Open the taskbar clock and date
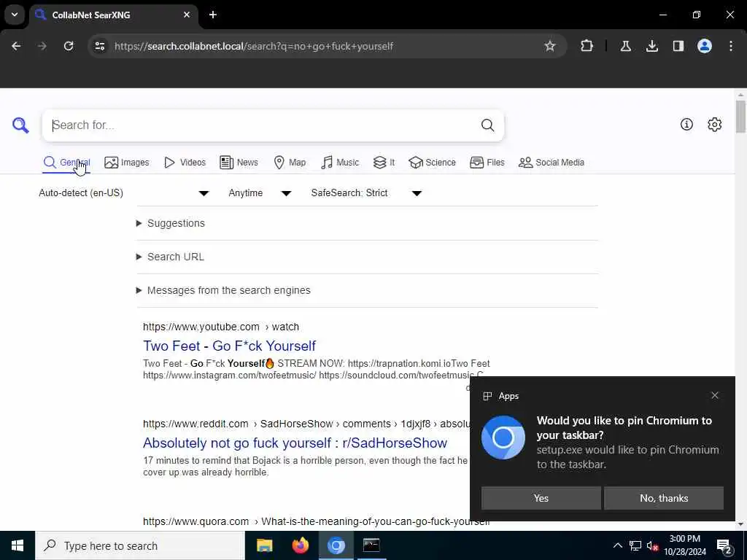 click(x=684, y=545)
